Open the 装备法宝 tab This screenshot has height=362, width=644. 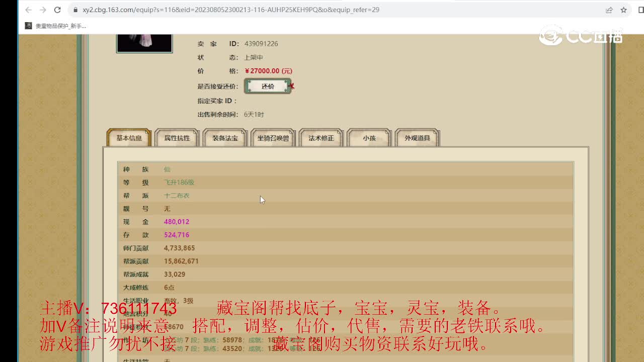224,137
